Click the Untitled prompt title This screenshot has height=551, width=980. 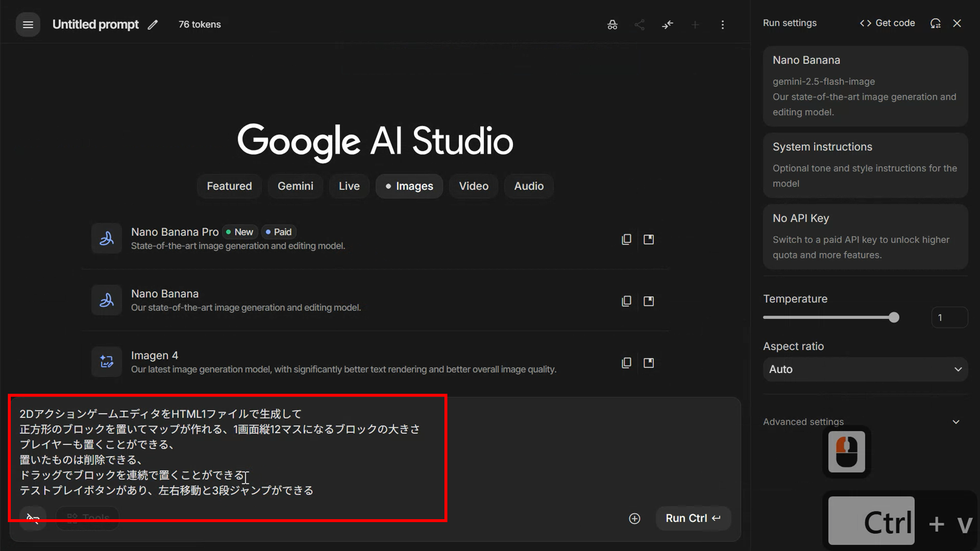96,24
